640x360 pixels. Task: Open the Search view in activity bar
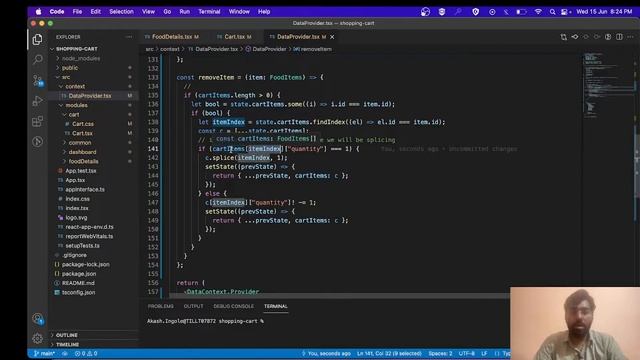pos(38,60)
